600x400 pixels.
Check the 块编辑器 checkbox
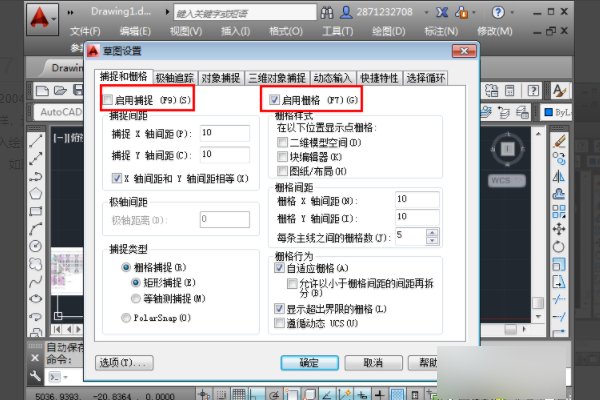tap(282, 157)
